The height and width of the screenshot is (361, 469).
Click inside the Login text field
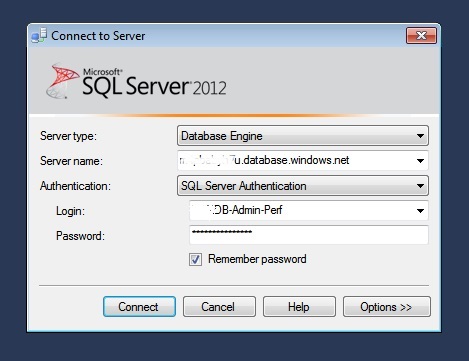[301, 210]
